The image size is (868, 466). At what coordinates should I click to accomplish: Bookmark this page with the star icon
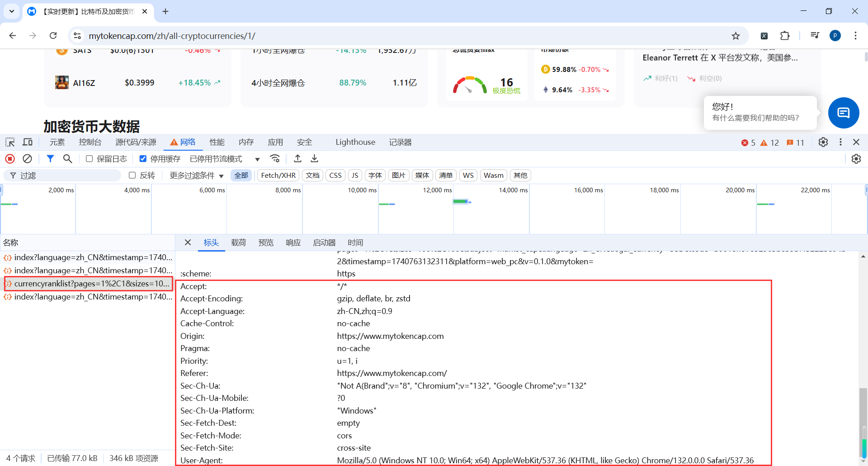(x=736, y=36)
